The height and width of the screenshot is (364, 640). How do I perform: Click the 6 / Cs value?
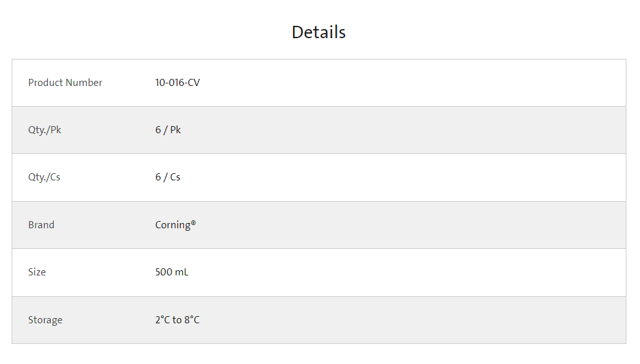pos(168,177)
